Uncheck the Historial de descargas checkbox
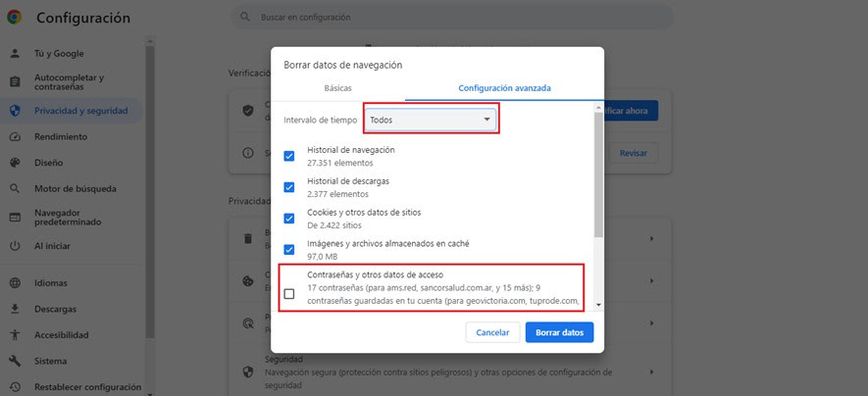The width and height of the screenshot is (868, 396). pyautogui.click(x=289, y=187)
